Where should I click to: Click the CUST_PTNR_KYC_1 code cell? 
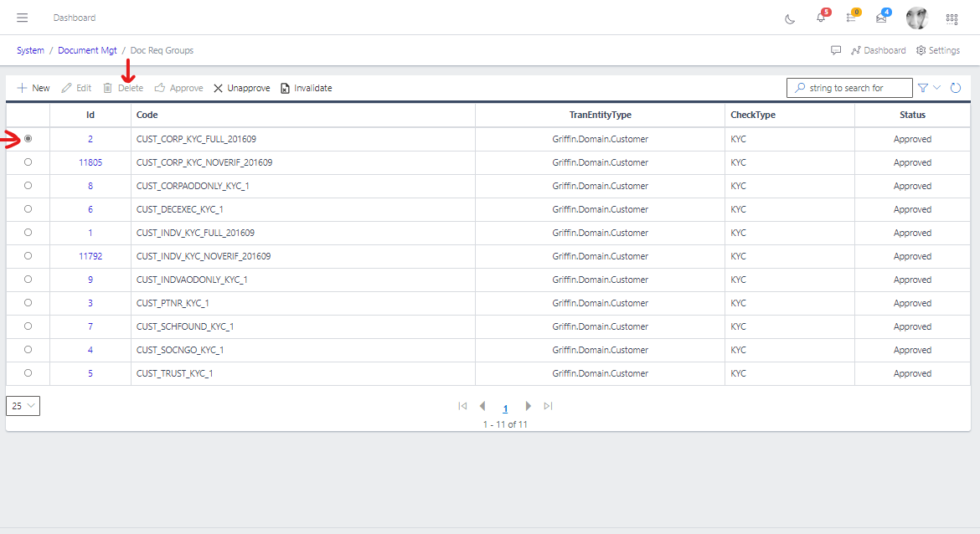pos(302,303)
